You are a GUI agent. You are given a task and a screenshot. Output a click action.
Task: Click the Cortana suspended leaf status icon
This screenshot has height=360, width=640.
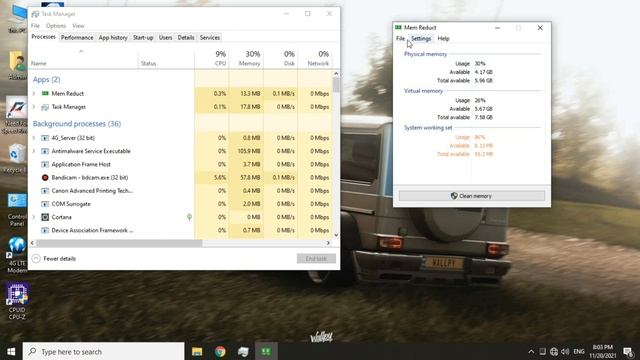[x=189, y=217]
